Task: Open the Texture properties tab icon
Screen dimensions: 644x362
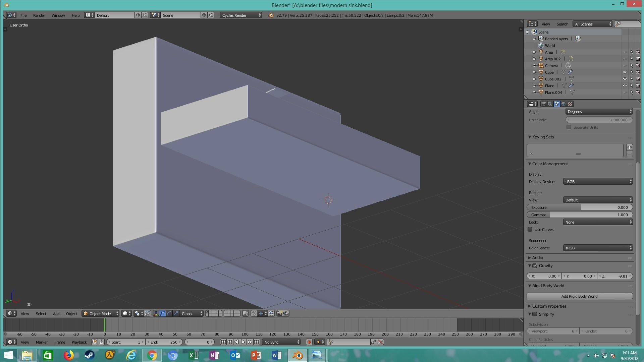Action: point(570,104)
